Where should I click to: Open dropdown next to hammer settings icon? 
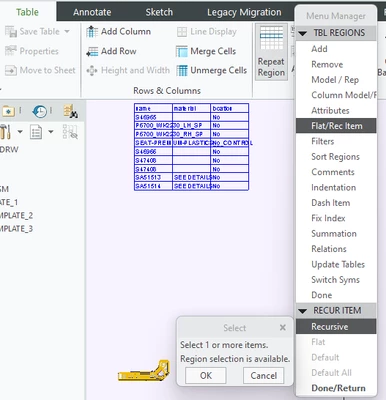click(x=20, y=132)
